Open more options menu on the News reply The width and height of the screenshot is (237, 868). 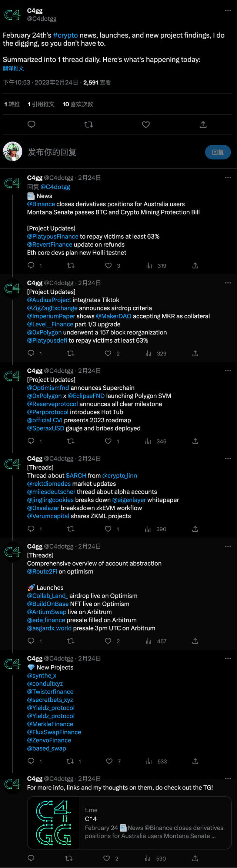[228, 178]
